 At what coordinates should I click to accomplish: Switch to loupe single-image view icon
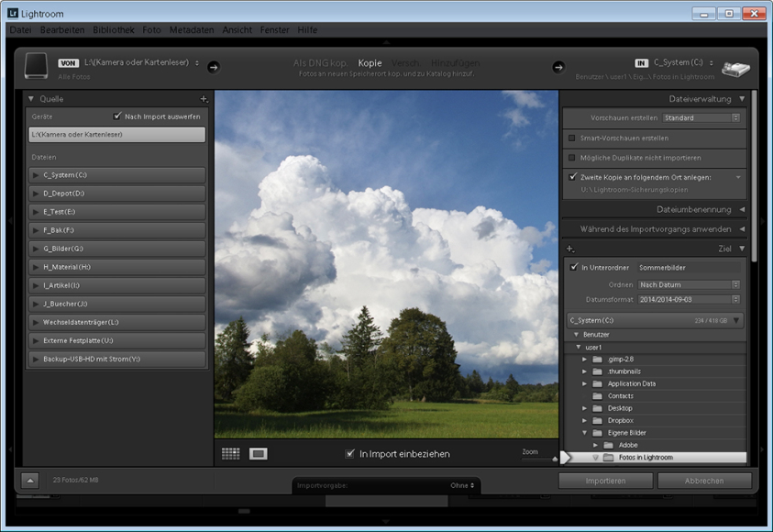(259, 453)
